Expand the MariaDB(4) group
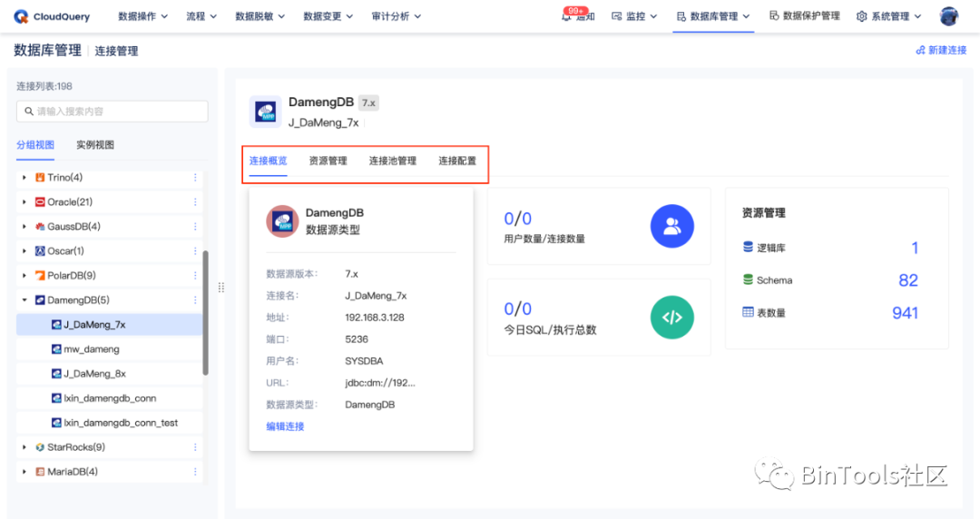This screenshot has height=519, width=980. pyautogui.click(x=24, y=472)
